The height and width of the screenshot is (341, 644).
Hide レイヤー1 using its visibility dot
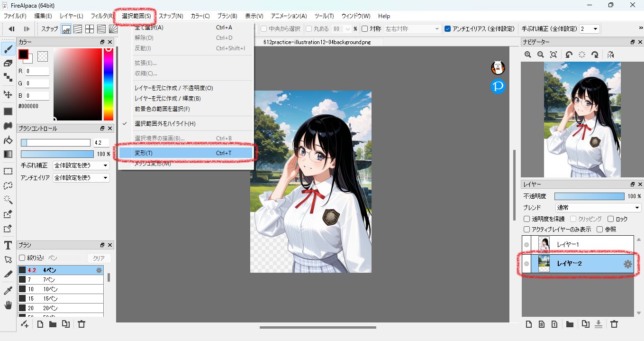(x=526, y=244)
